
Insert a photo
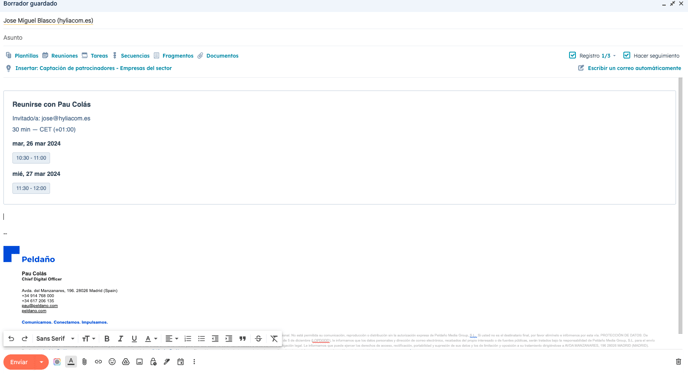(139, 362)
